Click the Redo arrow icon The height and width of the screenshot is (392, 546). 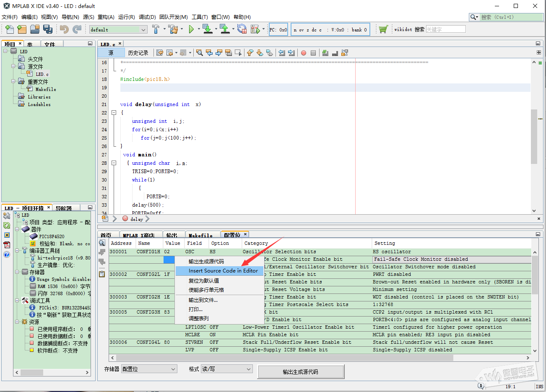[x=77, y=29]
